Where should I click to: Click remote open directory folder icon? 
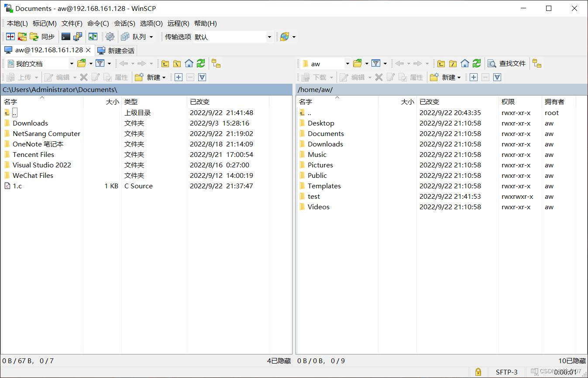tap(358, 64)
